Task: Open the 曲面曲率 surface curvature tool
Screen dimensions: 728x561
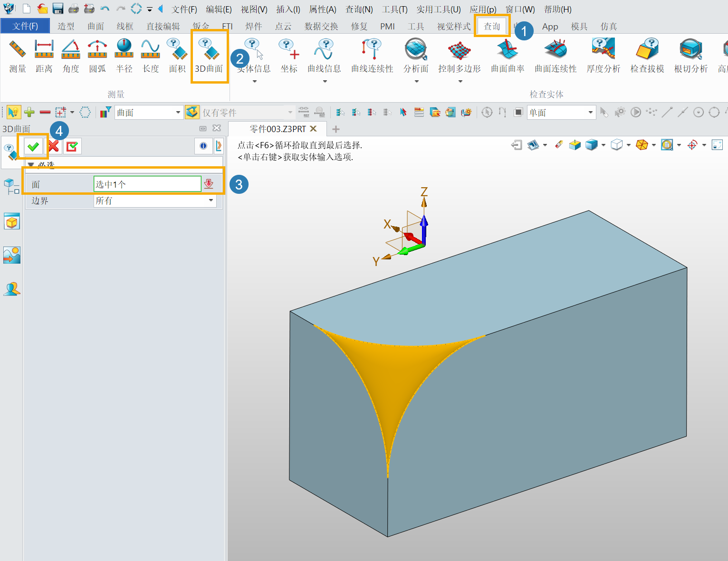Action: click(x=508, y=56)
